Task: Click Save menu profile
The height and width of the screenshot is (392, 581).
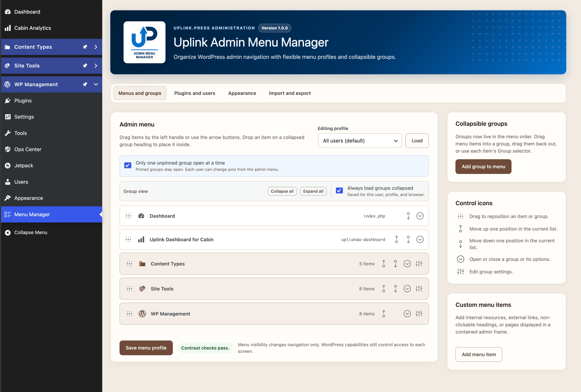Action: [146, 348]
